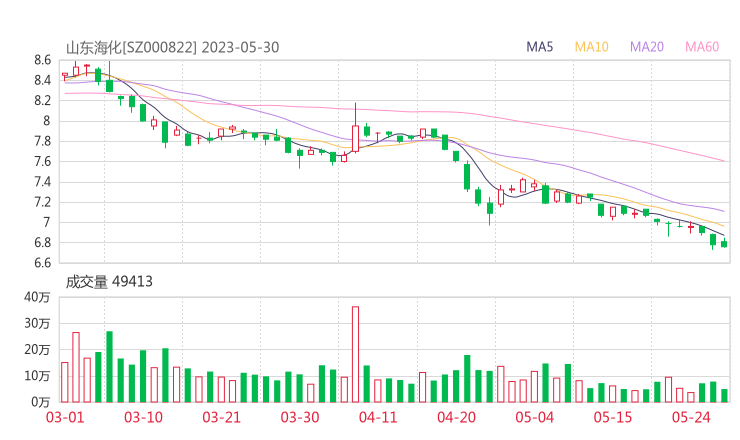Click the 03-21 date axis label
Viewport: 740px width, 440px height.
221,417
